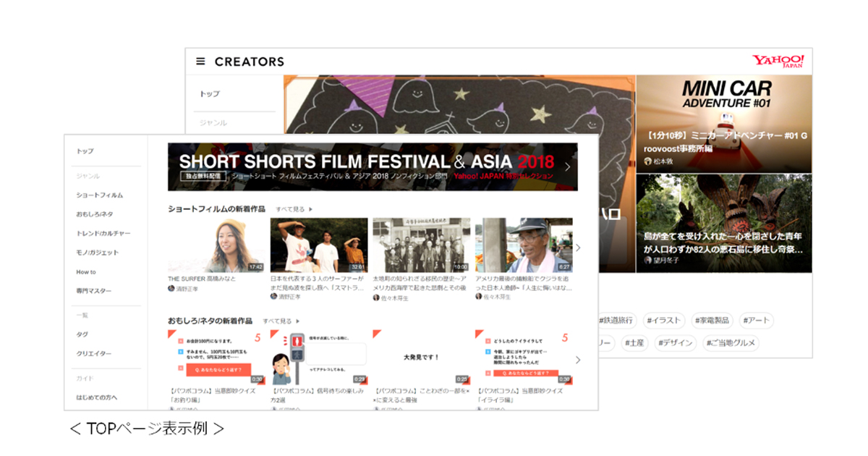Click すべて見る next to ショートフィルムの新着作品
The image size is (868, 456).
(x=294, y=209)
